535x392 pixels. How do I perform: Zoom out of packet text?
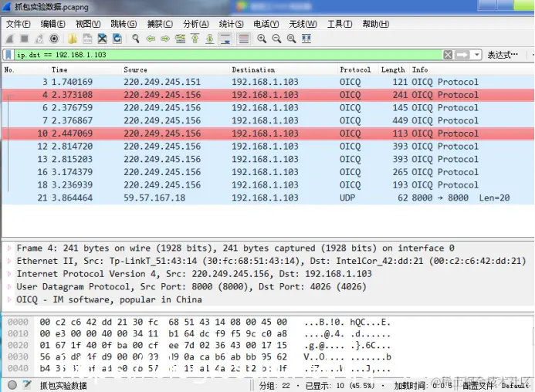(276, 39)
